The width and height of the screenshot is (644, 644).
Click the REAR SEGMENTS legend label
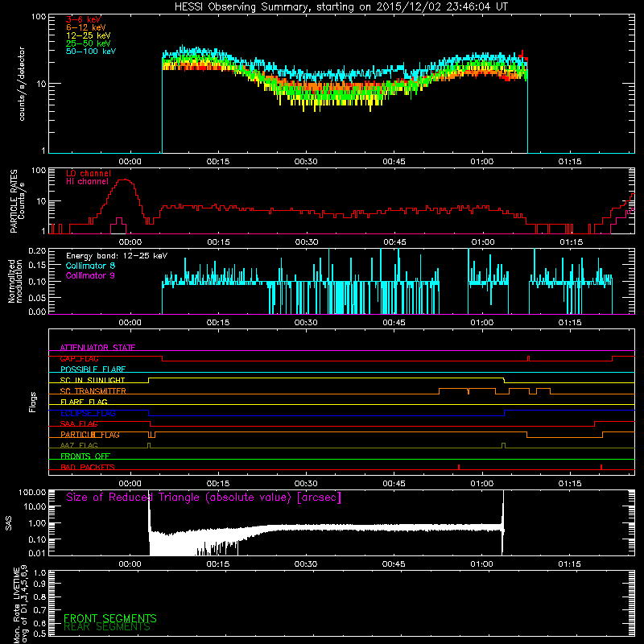107,627
